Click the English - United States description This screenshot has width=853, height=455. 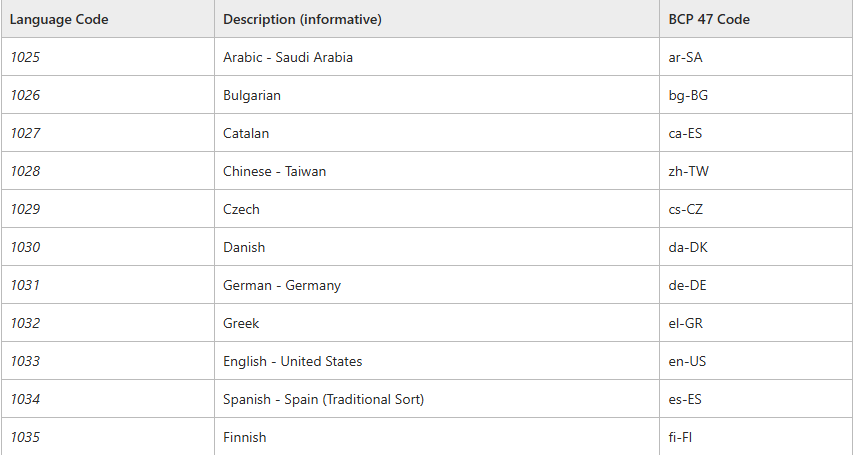(293, 361)
